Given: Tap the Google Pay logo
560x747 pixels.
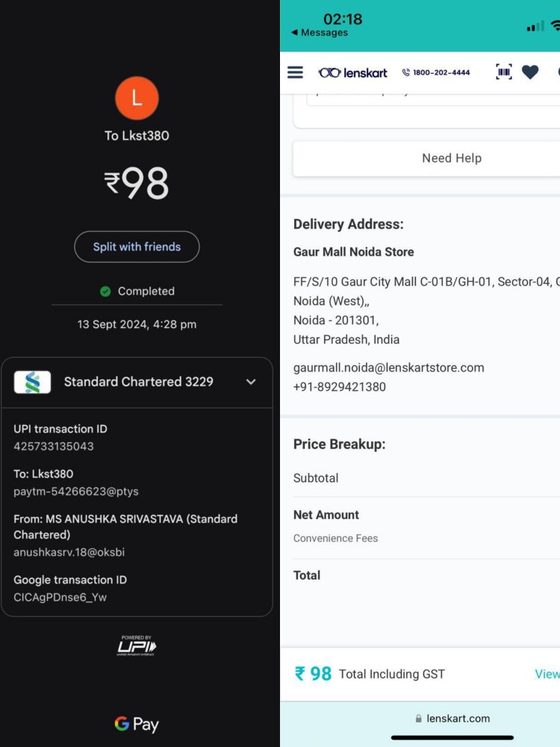Looking at the screenshot, I should click(x=137, y=724).
